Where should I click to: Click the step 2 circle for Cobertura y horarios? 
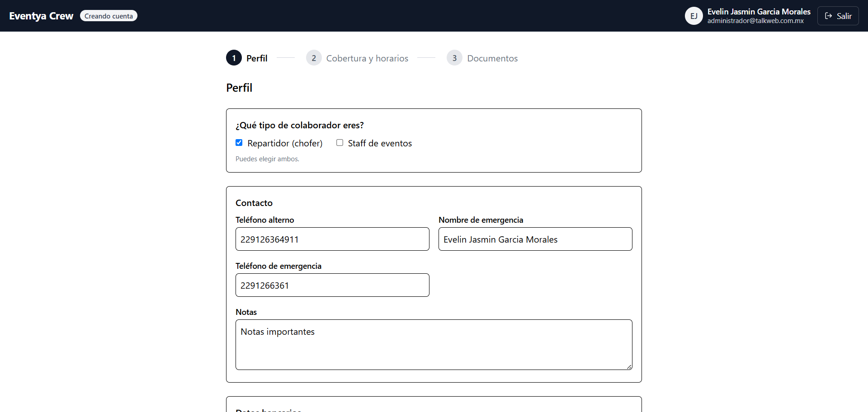click(x=314, y=58)
